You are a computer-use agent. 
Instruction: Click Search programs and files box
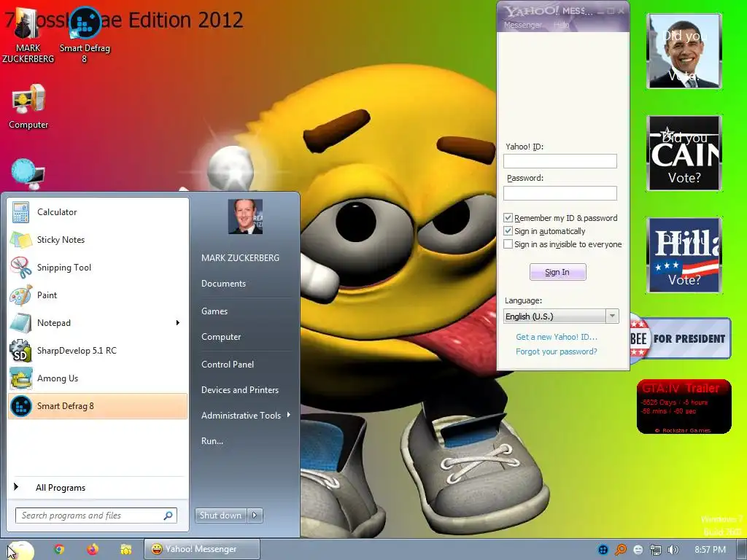(96, 516)
